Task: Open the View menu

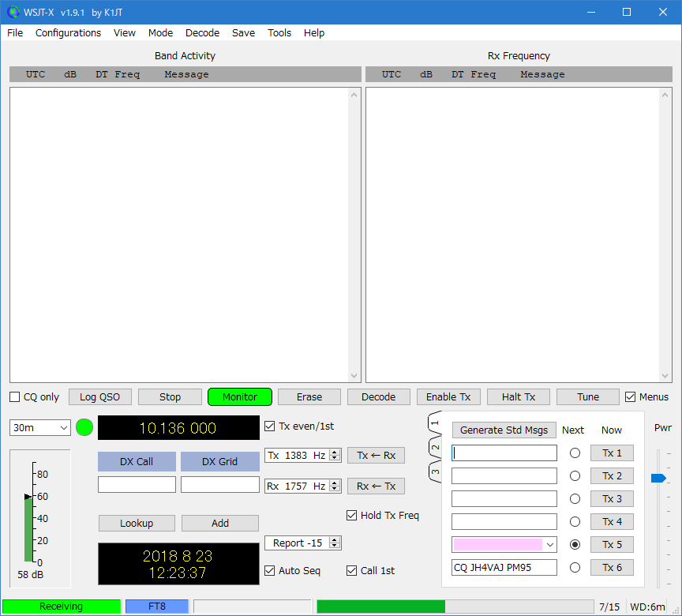Action: click(x=125, y=33)
